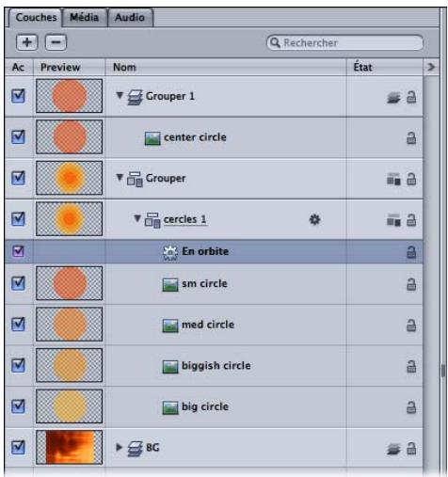Screen dimensions: 448x477
Task: Click the search magnifier icon
Action: (275, 42)
